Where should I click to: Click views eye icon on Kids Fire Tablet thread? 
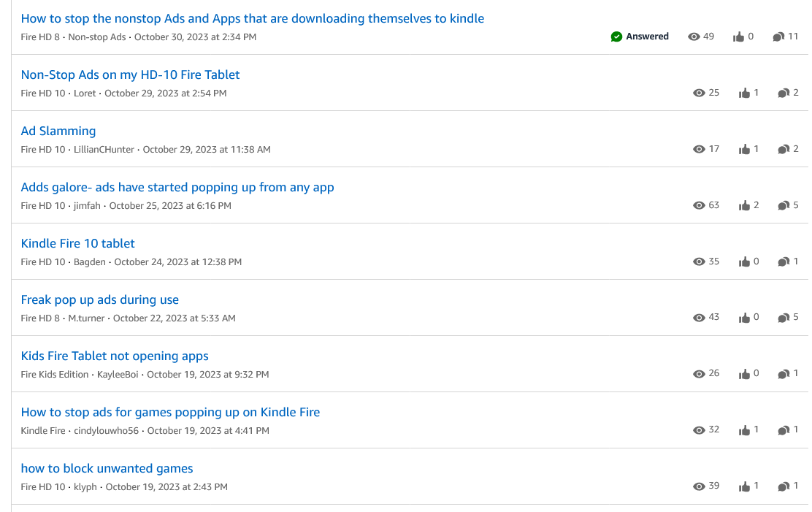point(699,374)
